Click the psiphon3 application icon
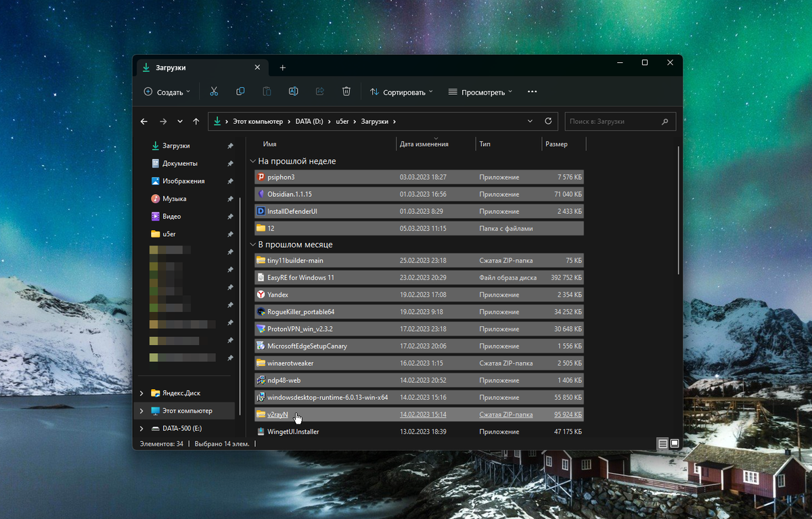 261,177
